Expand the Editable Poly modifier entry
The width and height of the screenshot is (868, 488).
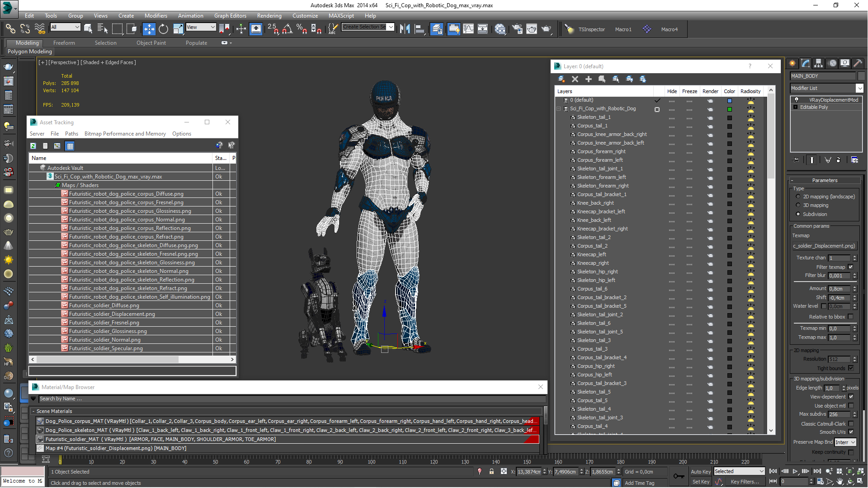[x=796, y=107]
